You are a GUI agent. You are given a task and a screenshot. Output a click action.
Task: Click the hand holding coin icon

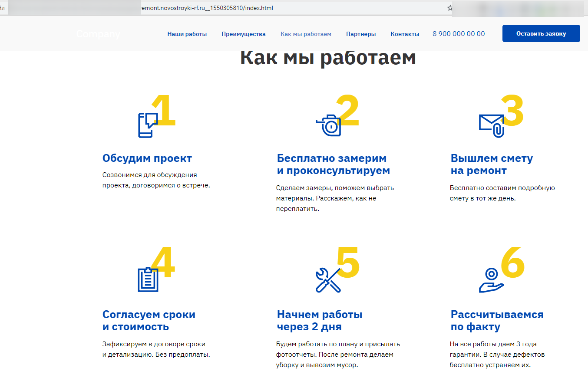[491, 280]
